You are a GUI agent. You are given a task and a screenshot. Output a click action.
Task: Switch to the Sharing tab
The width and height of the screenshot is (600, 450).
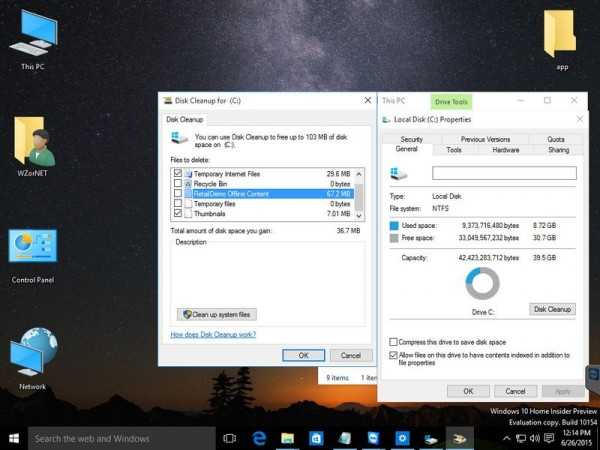[559, 150]
